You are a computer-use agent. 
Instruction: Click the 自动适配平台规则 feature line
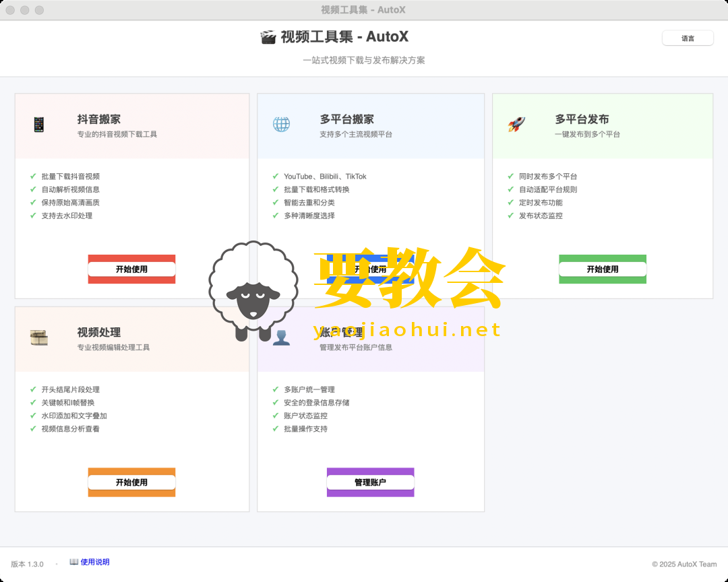[548, 189]
